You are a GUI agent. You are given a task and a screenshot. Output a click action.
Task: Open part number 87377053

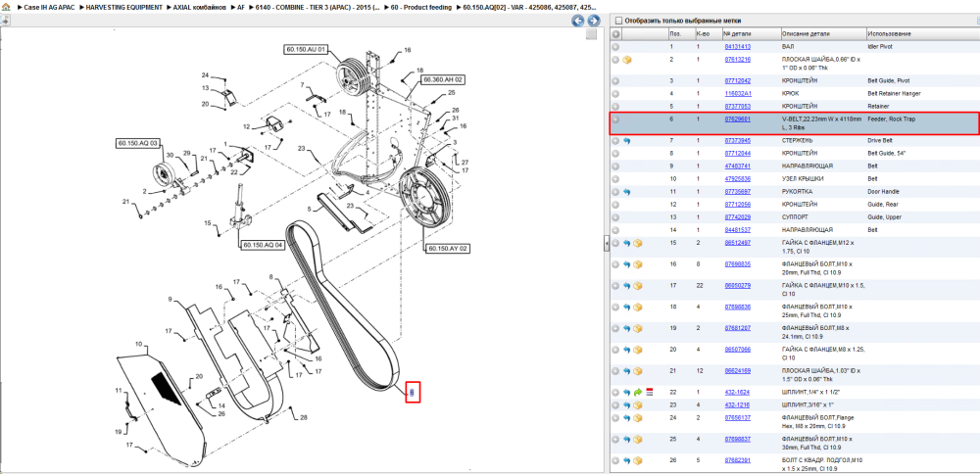click(x=738, y=106)
